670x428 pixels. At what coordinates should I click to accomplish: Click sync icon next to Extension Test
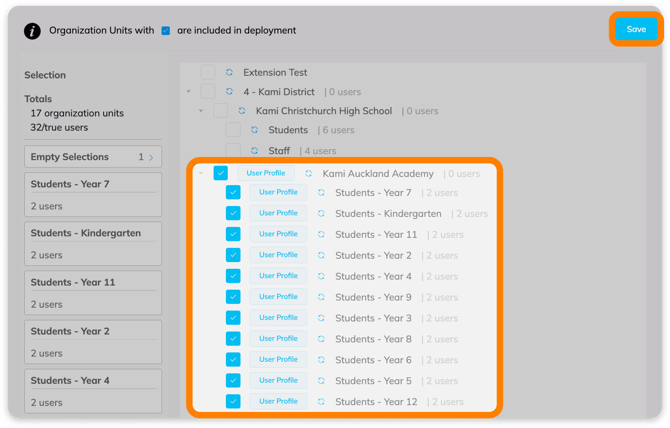[x=229, y=72]
